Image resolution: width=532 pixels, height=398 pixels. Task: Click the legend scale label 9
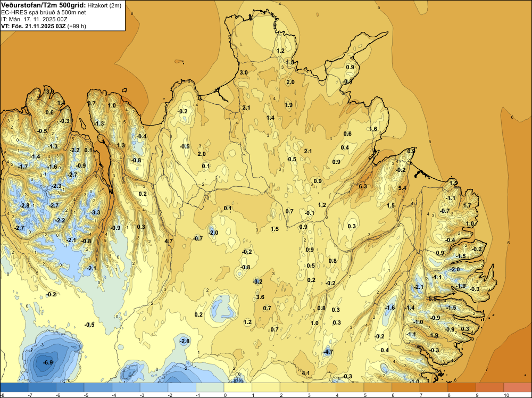click(x=478, y=395)
